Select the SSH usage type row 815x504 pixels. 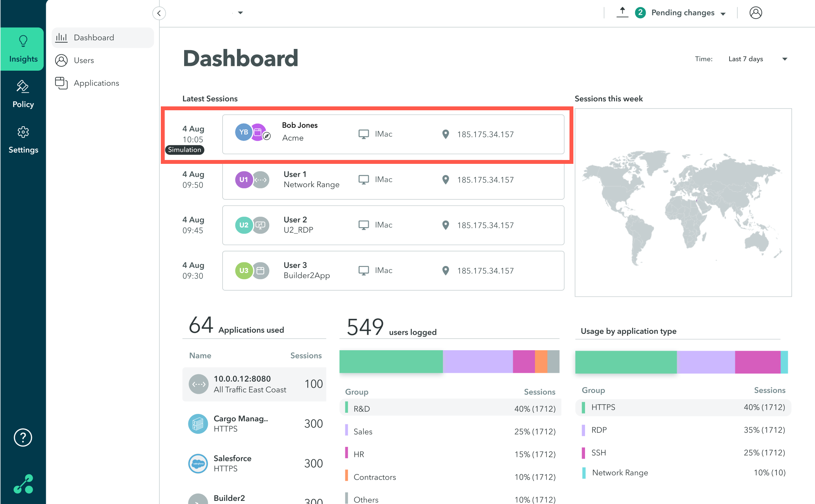click(x=683, y=453)
